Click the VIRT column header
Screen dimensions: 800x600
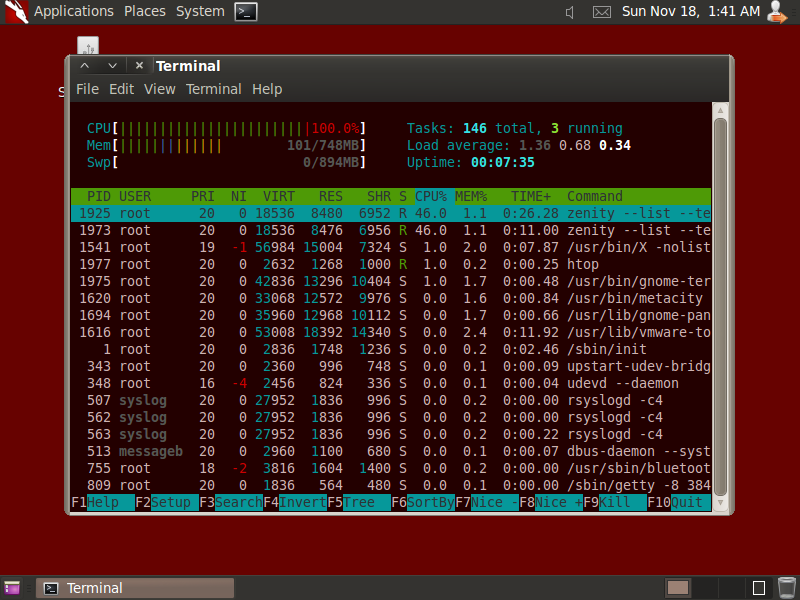pos(279,196)
